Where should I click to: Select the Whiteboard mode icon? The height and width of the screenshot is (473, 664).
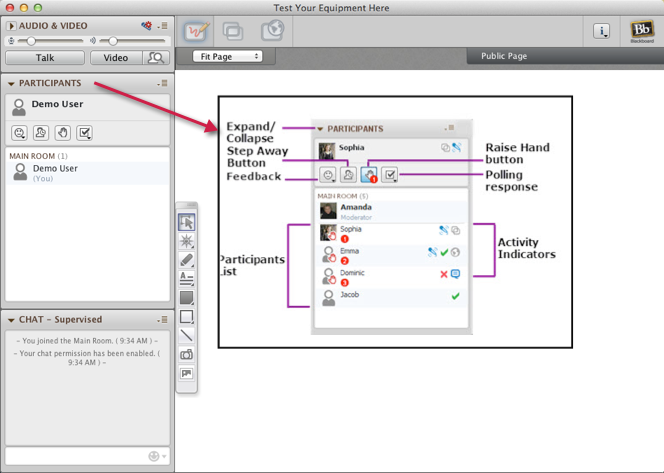(x=197, y=31)
